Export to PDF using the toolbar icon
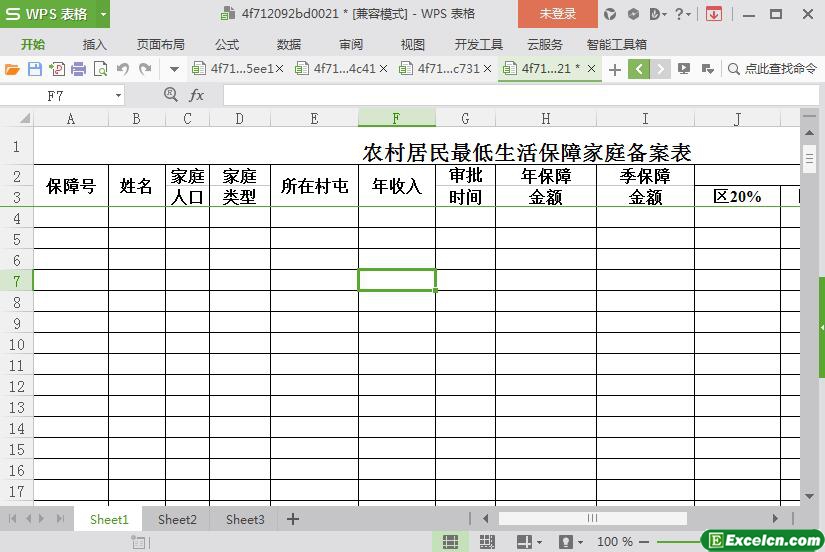Image resolution: width=825 pixels, height=552 pixels. point(57,69)
